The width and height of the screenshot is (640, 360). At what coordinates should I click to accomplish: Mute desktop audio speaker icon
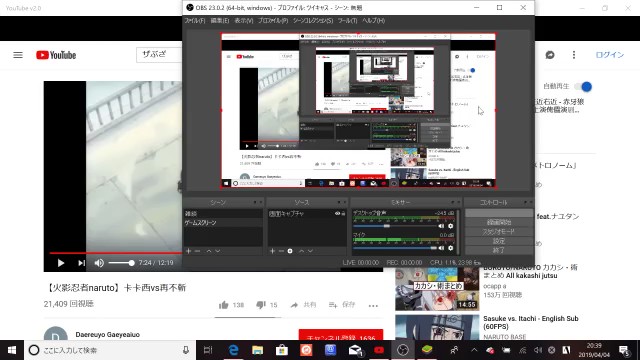point(441,226)
